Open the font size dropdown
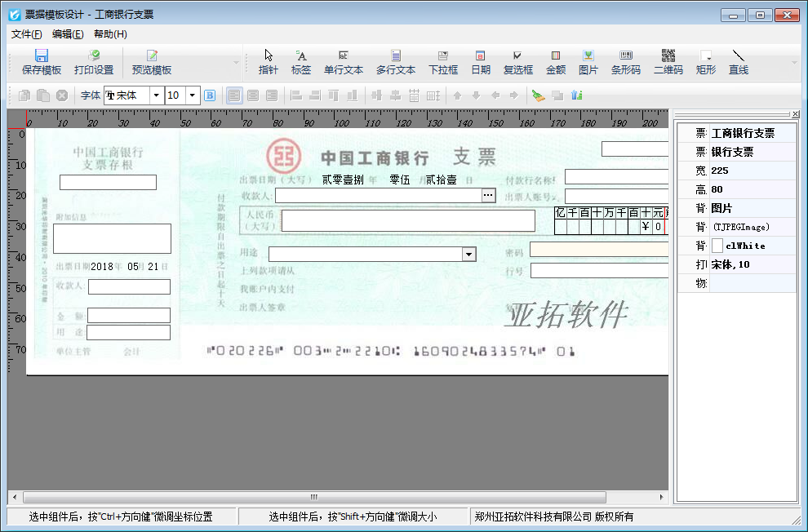808x532 pixels. click(193, 95)
